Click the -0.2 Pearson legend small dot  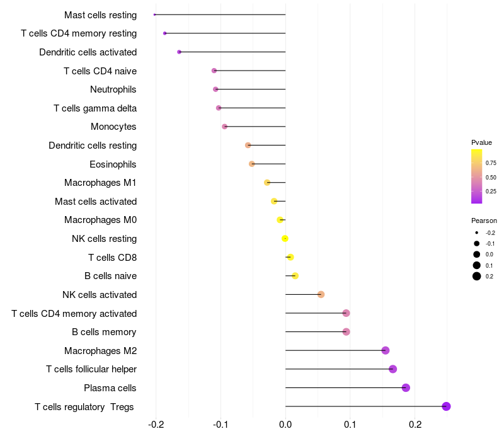pos(476,232)
